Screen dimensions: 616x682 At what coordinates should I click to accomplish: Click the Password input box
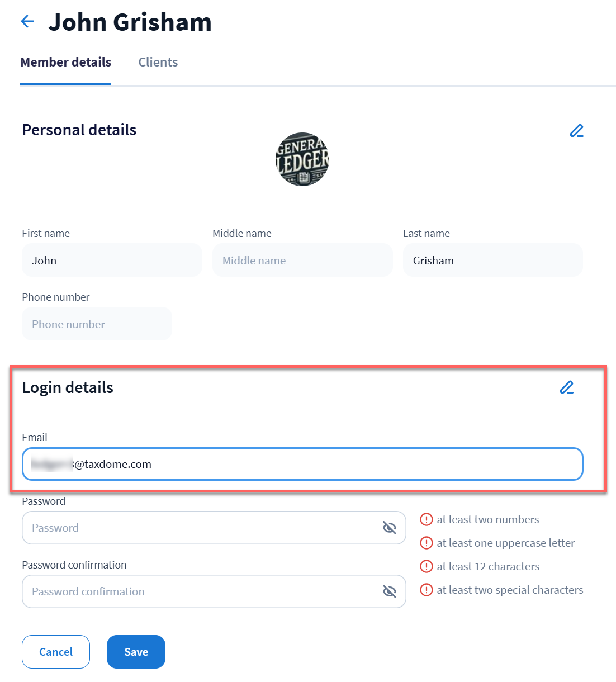pos(201,528)
